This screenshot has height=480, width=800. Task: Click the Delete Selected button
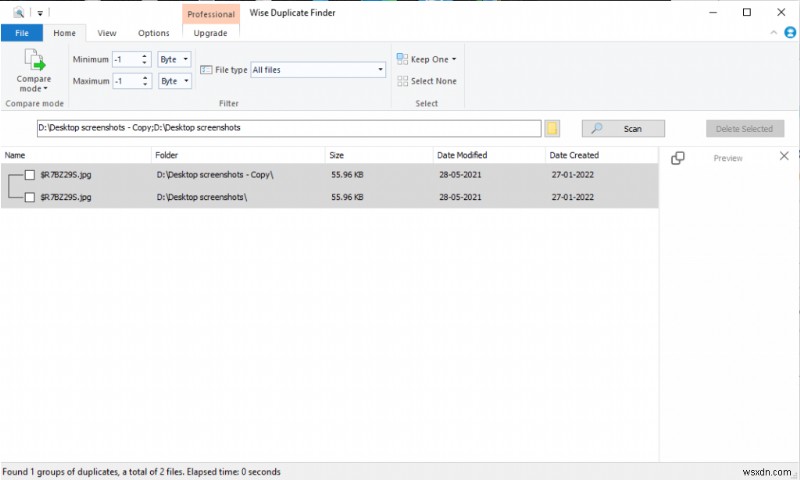744,129
